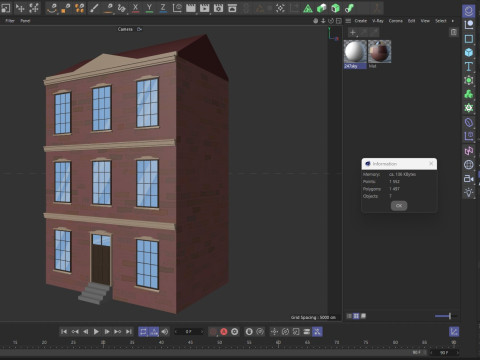Screen dimensions: 480x360
Task: Jump to previous keyframe
Action: (75, 331)
